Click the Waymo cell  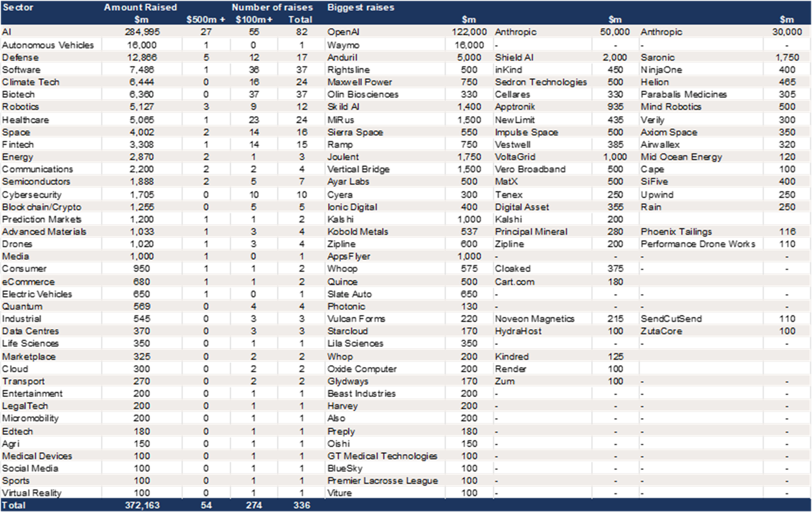(343, 45)
